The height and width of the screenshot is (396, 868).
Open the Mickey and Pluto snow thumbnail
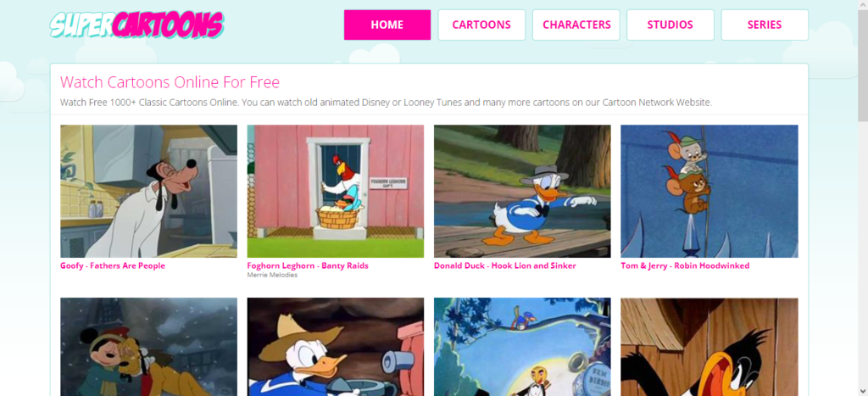tap(149, 347)
